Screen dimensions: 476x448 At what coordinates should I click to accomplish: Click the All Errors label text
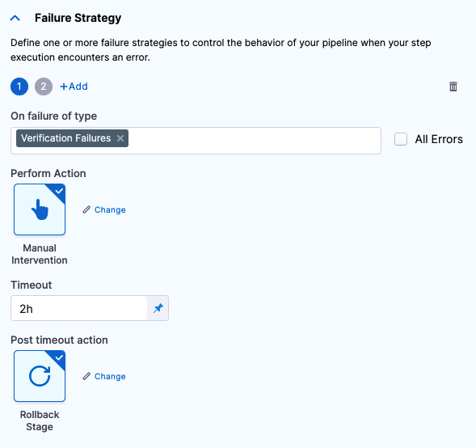439,139
